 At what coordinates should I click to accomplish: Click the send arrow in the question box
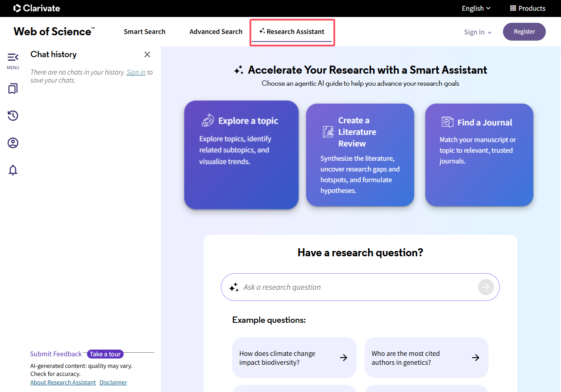[486, 287]
